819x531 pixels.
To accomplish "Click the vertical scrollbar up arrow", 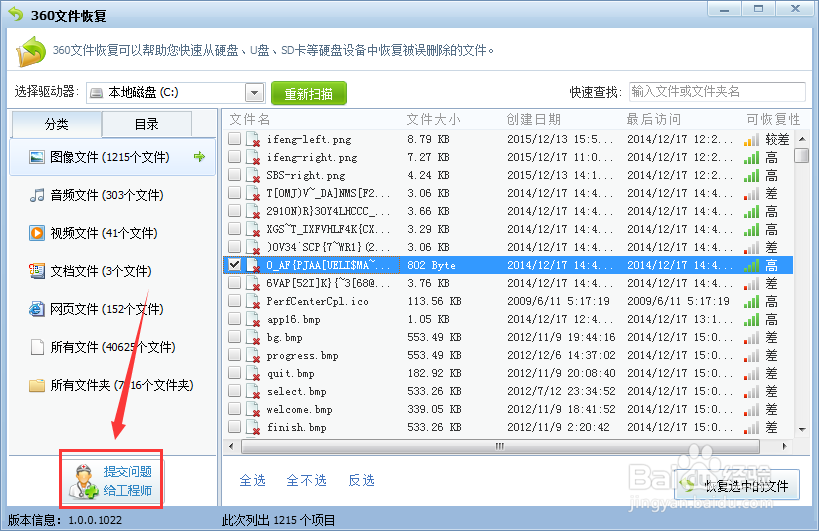I will tap(802, 139).
